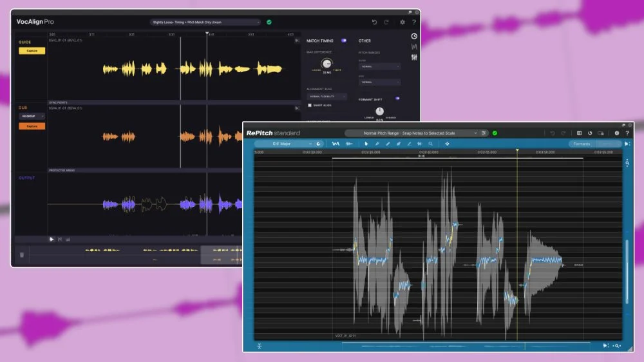Undo last action in VocAlign Pro
The image size is (644, 362).
[374, 22]
